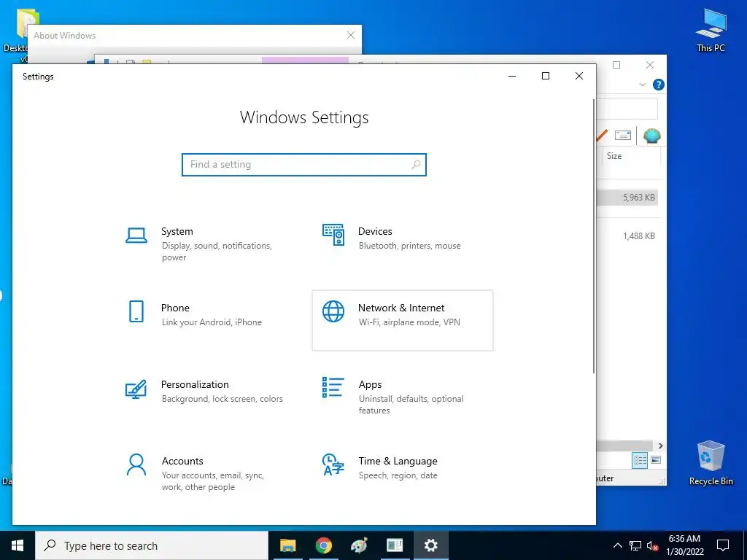Open Personalization settings icon
Image resolution: width=747 pixels, height=560 pixels.
point(136,389)
